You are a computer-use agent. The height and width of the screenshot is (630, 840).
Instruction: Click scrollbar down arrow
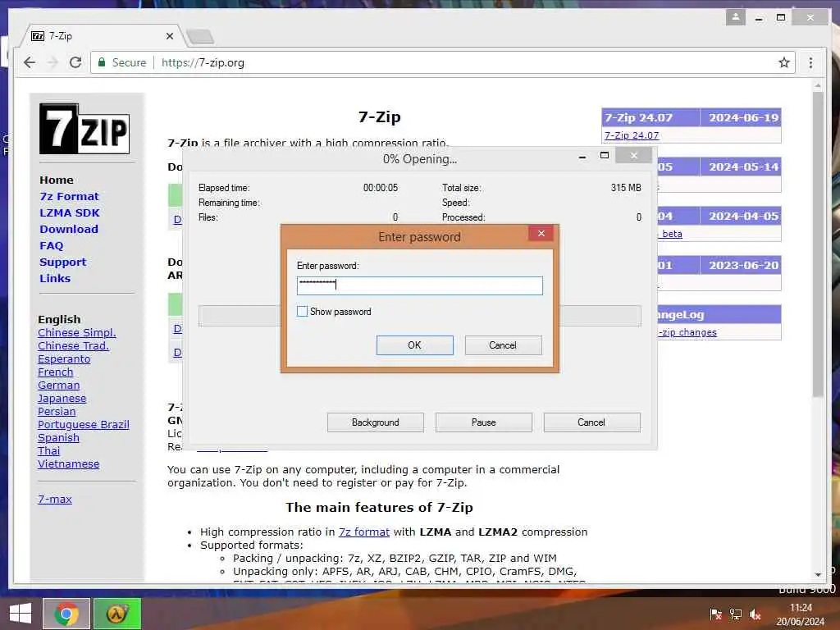[818, 575]
